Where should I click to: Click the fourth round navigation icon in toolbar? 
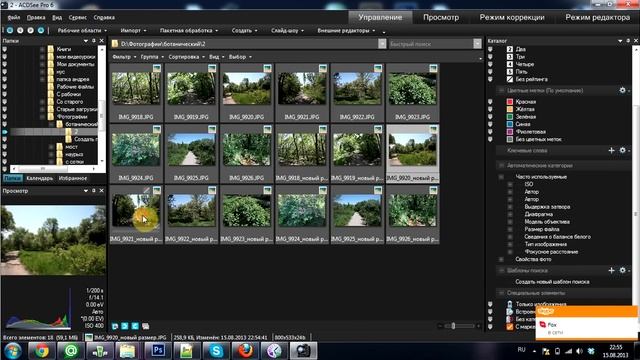click(x=41, y=30)
